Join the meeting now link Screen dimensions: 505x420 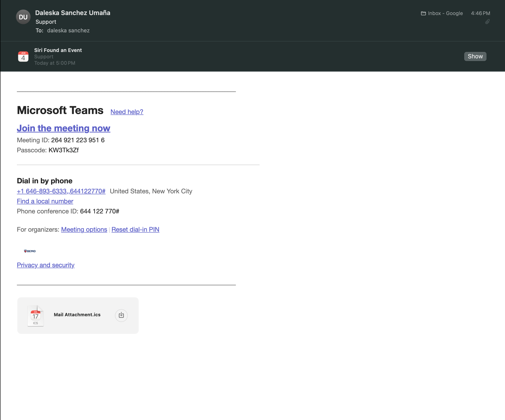tap(63, 128)
